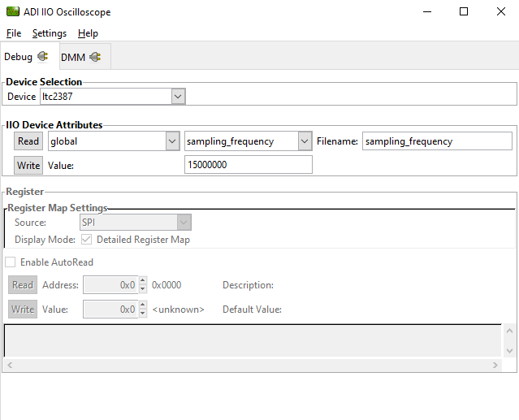Click Read button for device attributes
This screenshot has height=420, width=519.
(x=28, y=141)
